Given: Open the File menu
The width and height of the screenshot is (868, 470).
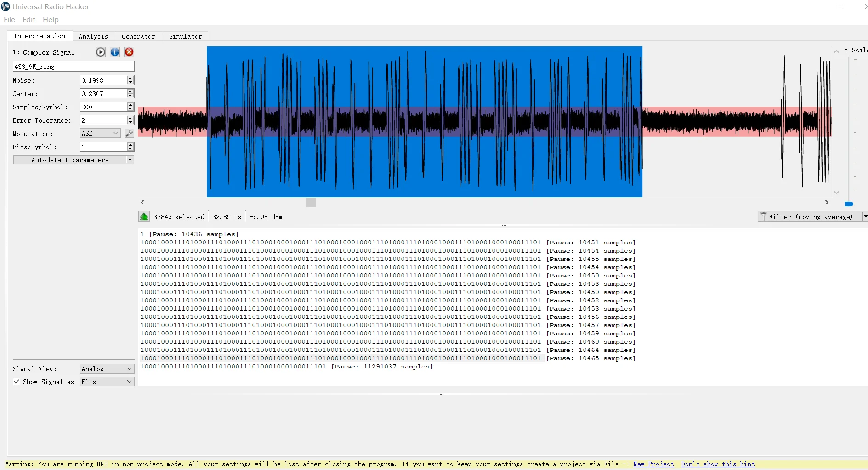Looking at the screenshot, I should [9, 20].
